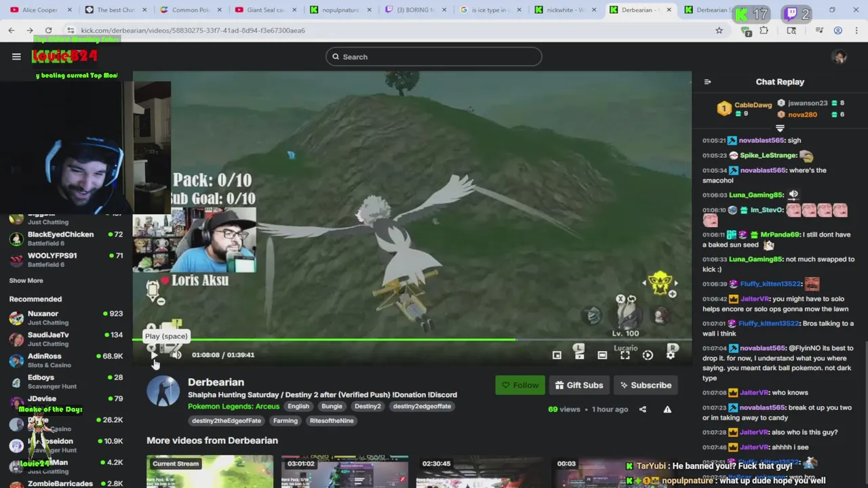This screenshot has height=488, width=868.
Task: Switch to The best Chat browser tab
Action: click(115, 10)
